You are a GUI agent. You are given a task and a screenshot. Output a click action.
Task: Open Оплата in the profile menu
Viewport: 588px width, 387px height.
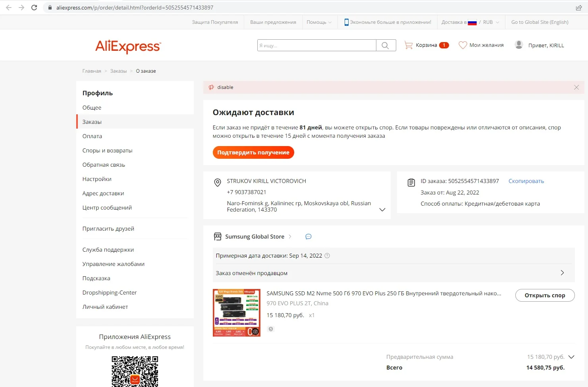pyautogui.click(x=92, y=136)
